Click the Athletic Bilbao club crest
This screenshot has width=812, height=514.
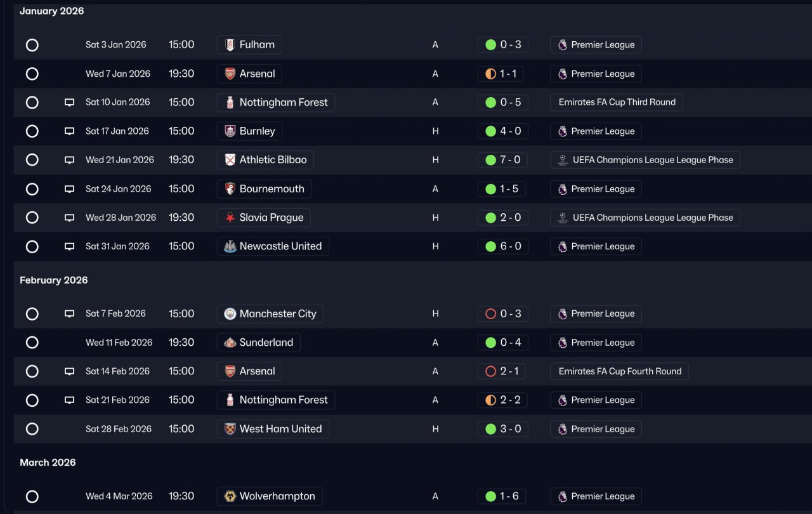click(230, 160)
